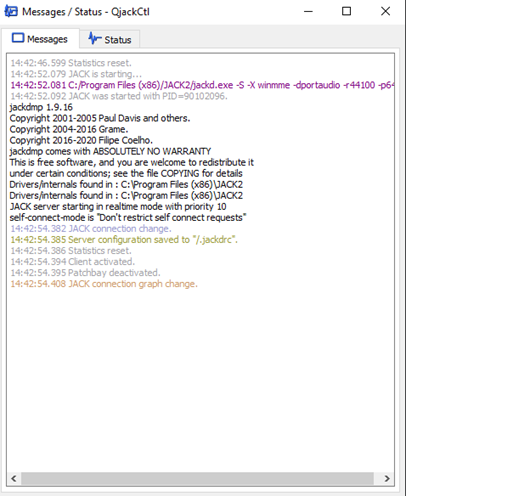520x496 pixels.
Task: Click "jackdmp comes with ABSOLUTELY NO WARRANTY"
Action: coord(110,151)
